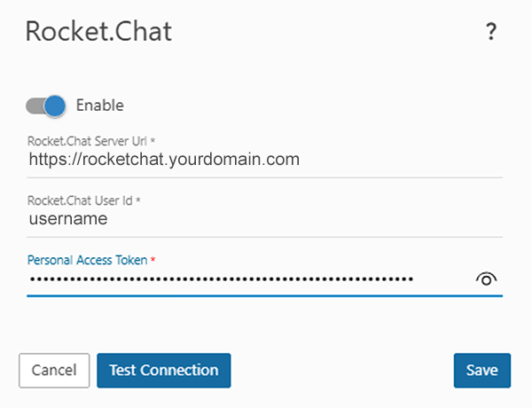Save the Rocket.Chat settings
This screenshot has height=408, width=532.
click(x=481, y=371)
